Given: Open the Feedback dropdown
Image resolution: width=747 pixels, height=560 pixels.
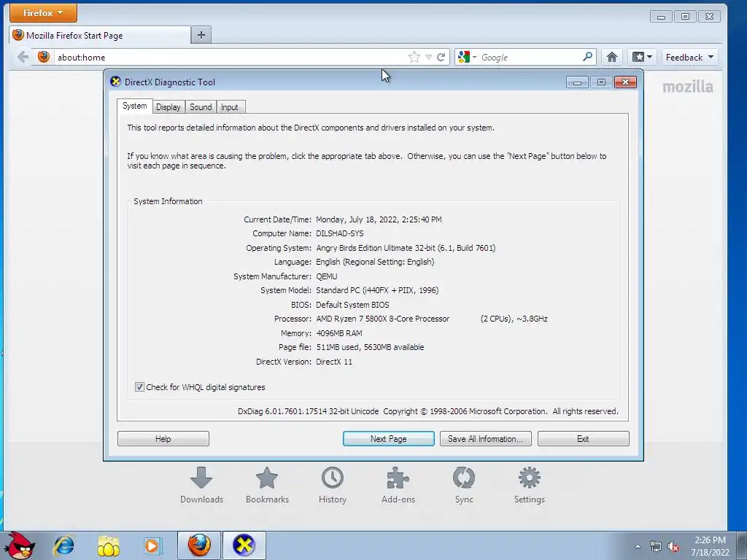Looking at the screenshot, I should coord(690,57).
